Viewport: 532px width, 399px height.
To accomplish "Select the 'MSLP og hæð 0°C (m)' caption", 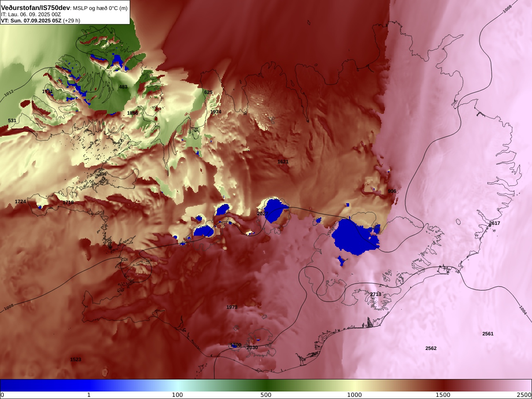I will [x=101, y=8].
